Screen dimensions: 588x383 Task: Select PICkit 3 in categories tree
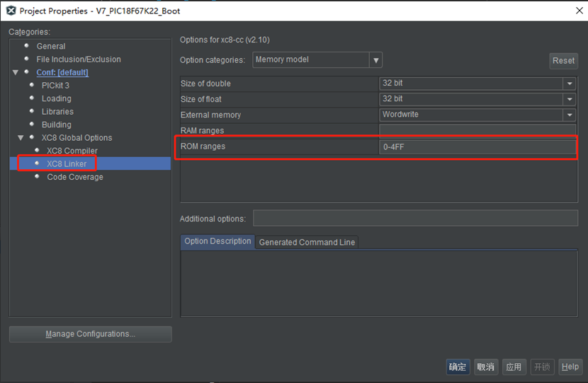(55, 86)
